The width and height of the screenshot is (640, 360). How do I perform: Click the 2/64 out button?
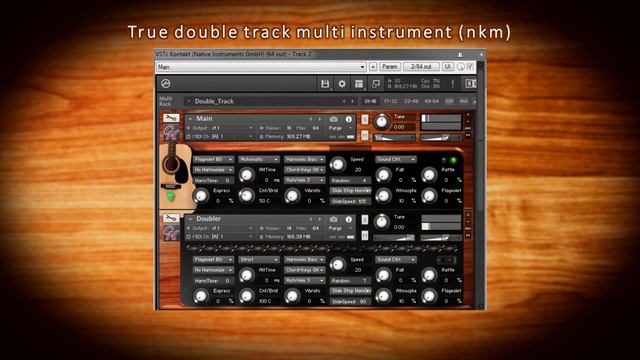tap(421, 67)
